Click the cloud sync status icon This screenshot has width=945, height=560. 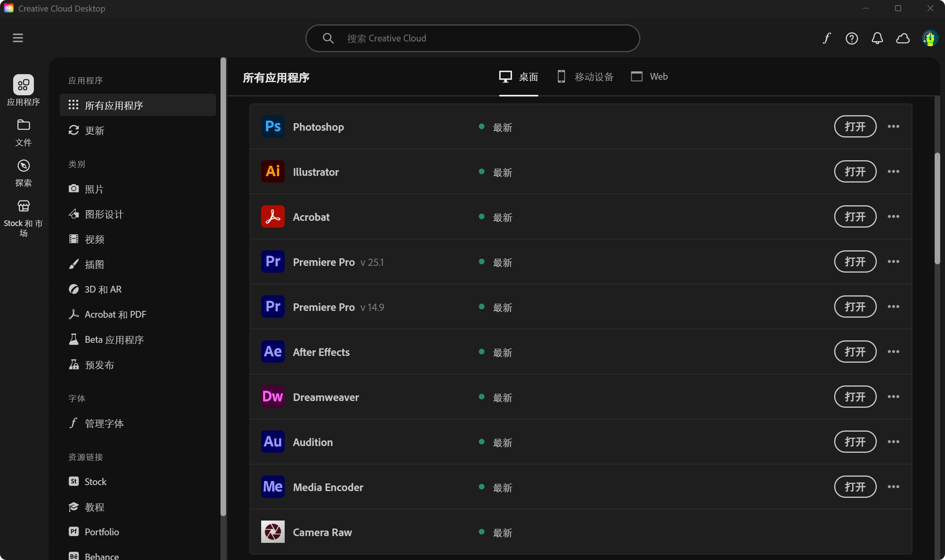(903, 38)
